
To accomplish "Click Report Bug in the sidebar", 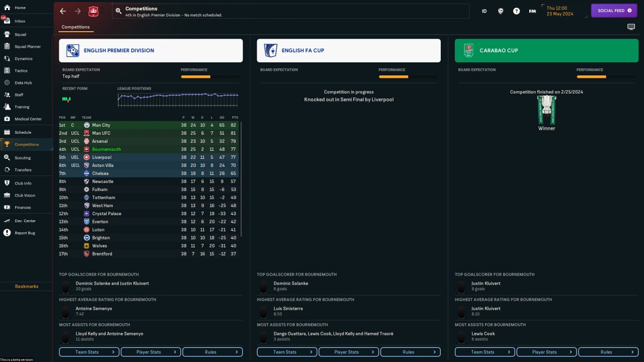I will pos(25,233).
